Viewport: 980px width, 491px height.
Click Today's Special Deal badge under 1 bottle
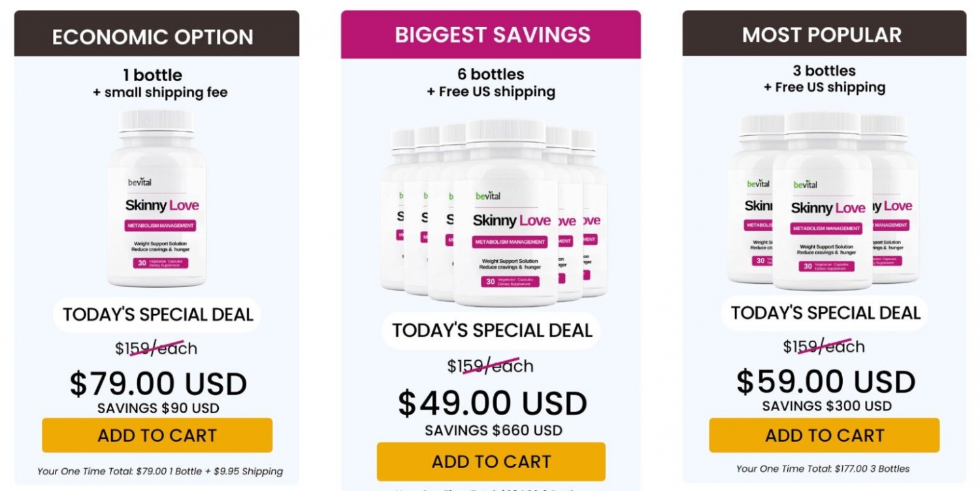click(157, 314)
